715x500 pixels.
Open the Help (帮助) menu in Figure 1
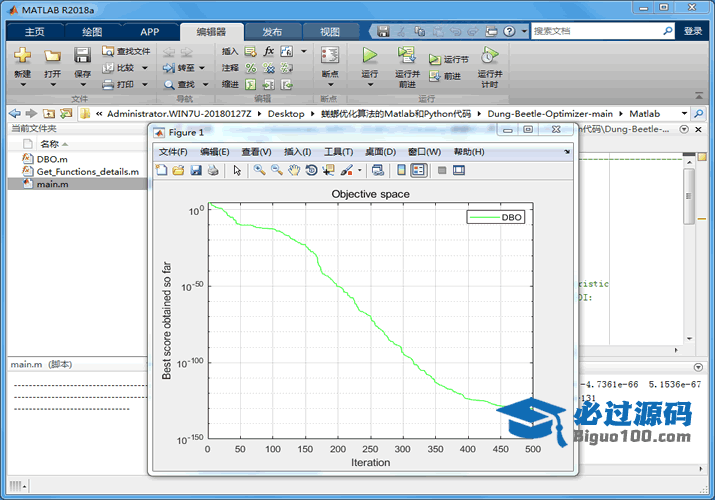click(469, 152)
